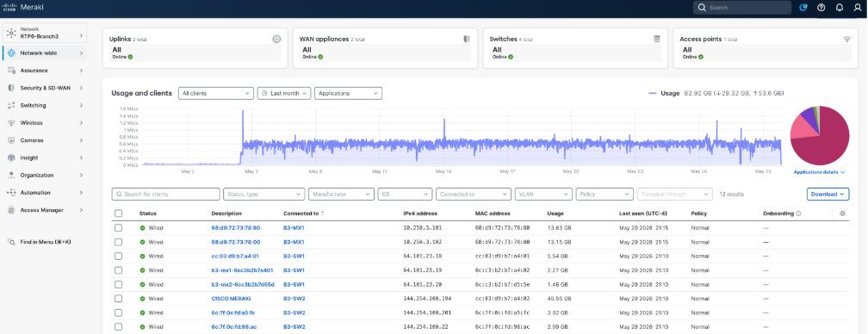Click the Access points wifi icon on card
Image resolution: width=868 pixels, height=334 pixels.
pos(847,40)
